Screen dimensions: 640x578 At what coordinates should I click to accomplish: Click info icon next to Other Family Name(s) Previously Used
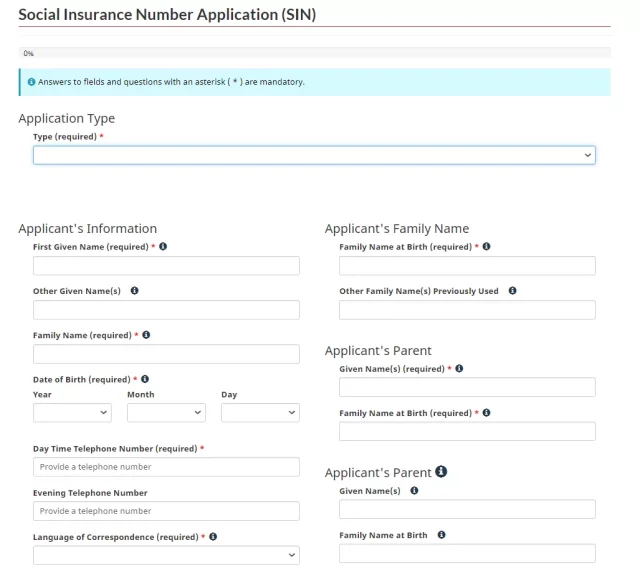coord(512,291)
